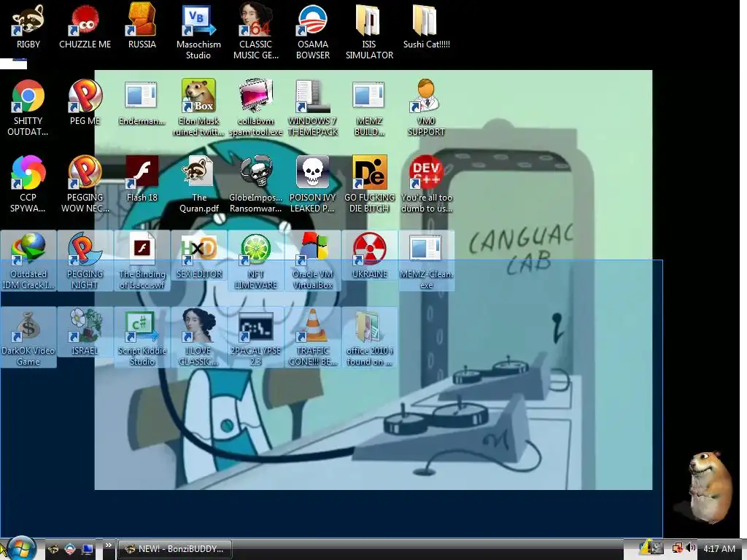Select the MEMZ BUILD... executable icon
747x560 pixels.
(369, 109)
